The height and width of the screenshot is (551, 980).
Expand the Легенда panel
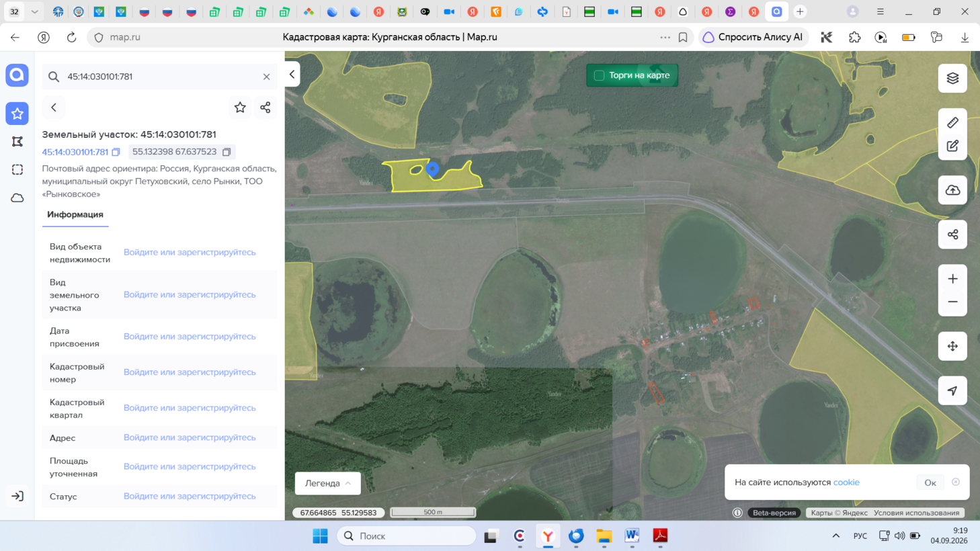pos(327,483)
